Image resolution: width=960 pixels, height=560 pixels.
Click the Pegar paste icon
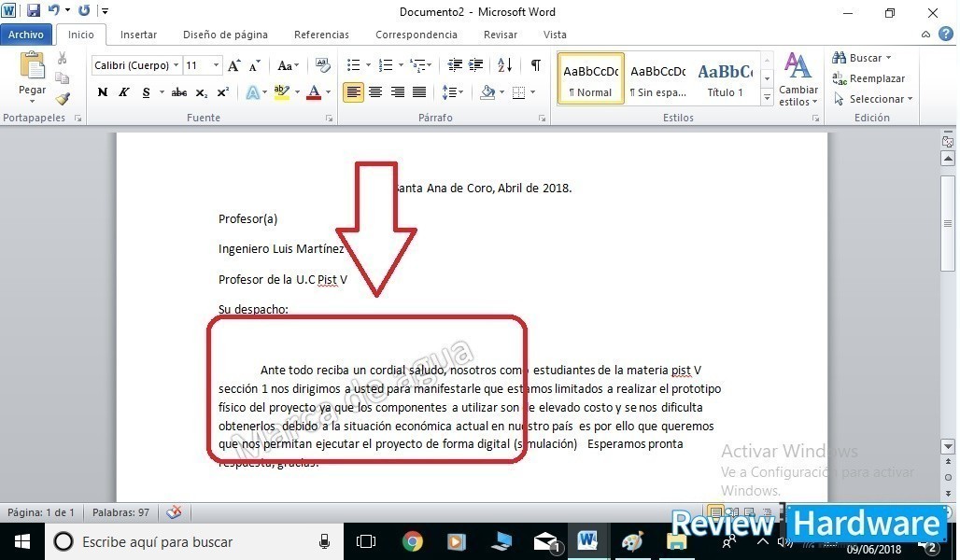(x=32, y=66)
